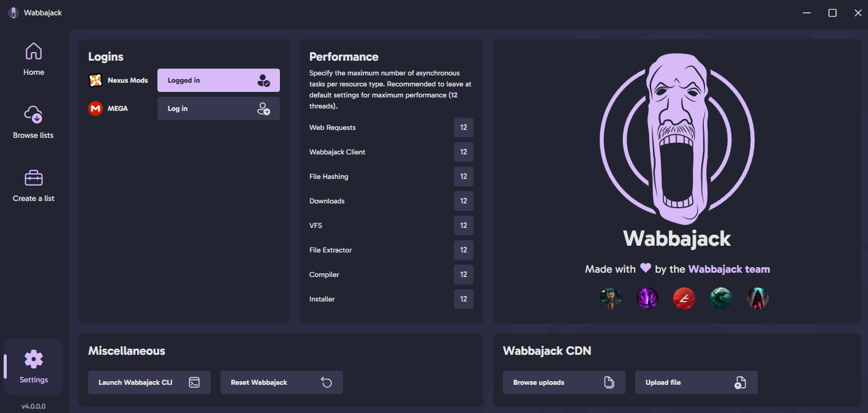Select the Settings gear in sidebar

click(x=34, y=366)
